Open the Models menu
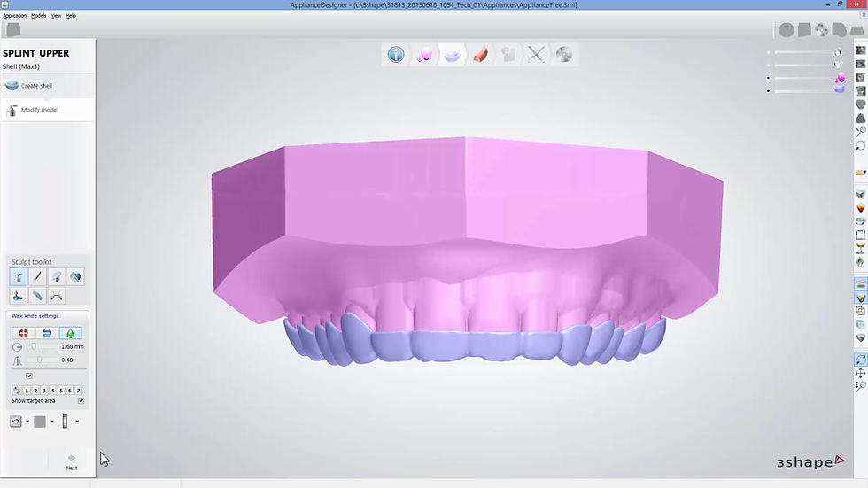 pyautogui.click(x=39, y=15)
